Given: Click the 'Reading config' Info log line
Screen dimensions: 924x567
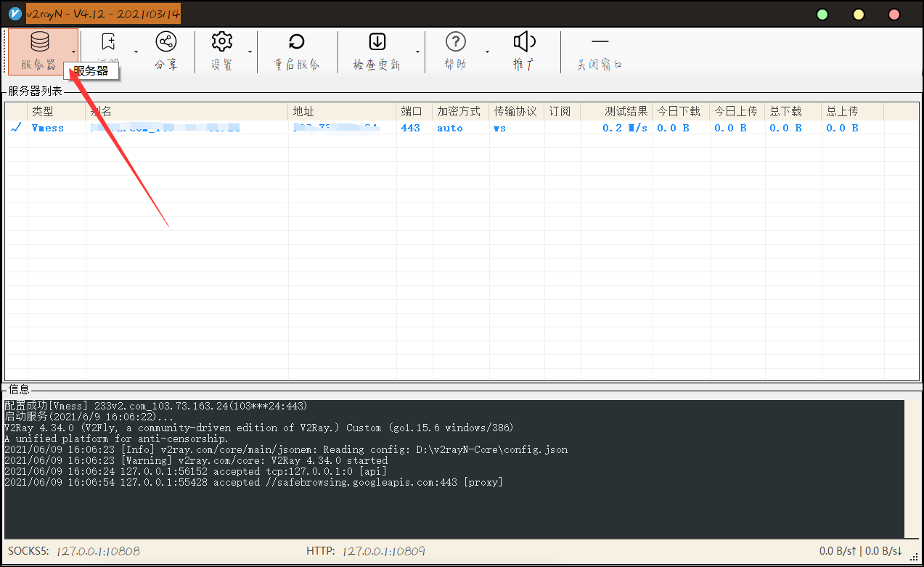Looking at the screenshot, I should (x=286, y=449).
